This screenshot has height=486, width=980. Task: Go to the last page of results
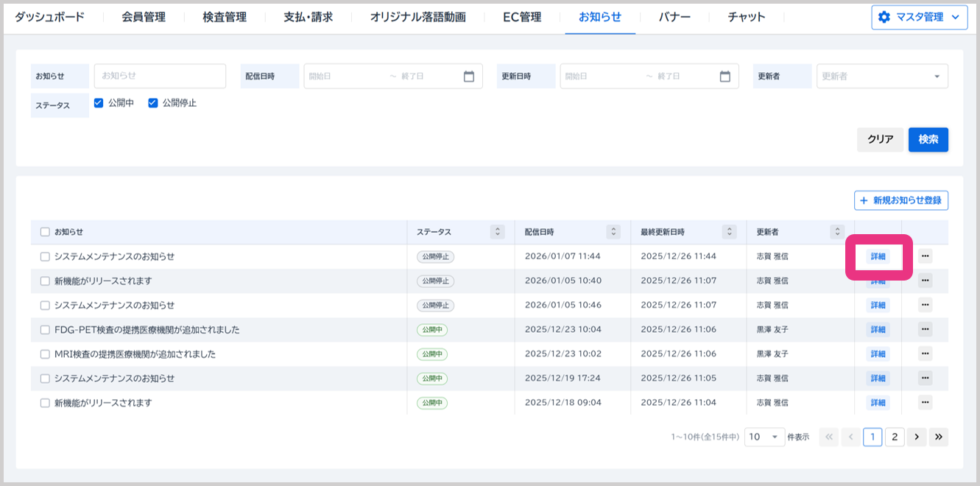(939, 437)
